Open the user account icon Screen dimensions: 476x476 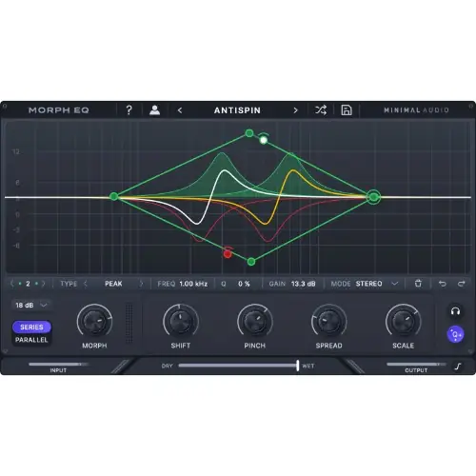click(x=154, y=110)
